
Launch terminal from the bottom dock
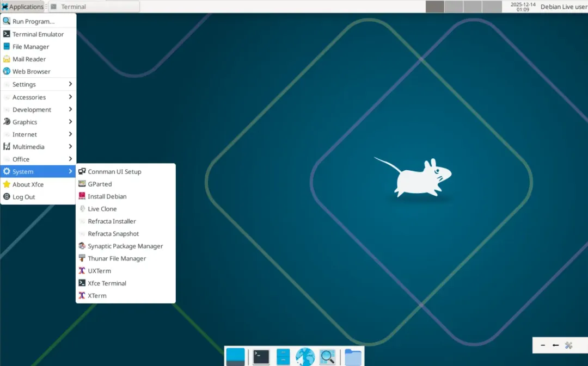[x=261, y=357]
